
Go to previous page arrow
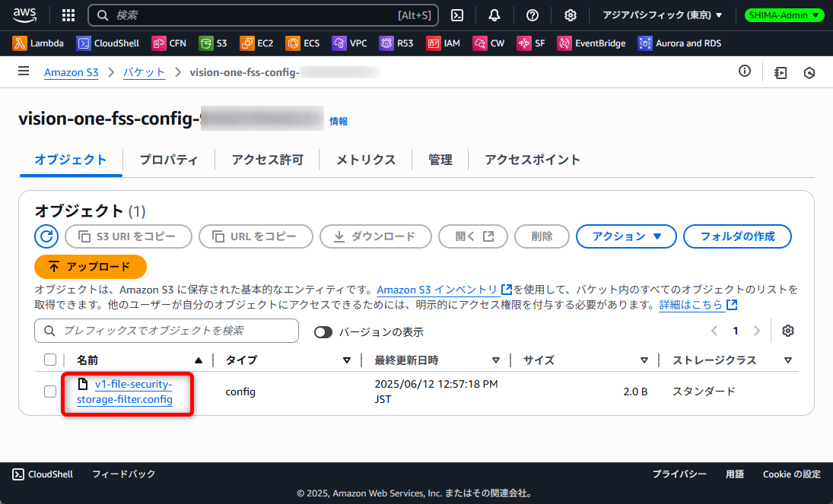714,331
